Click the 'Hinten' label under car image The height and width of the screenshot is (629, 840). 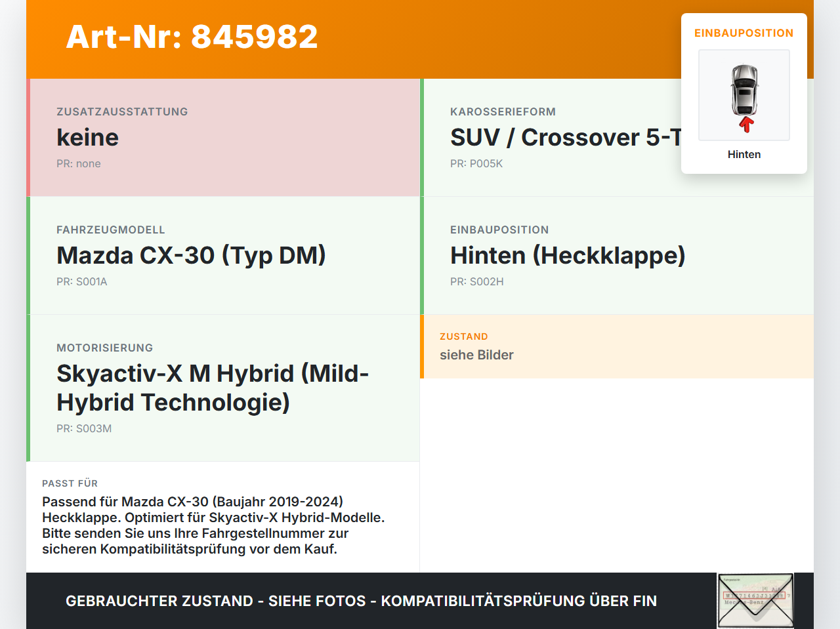pyautogui.click(x=744, y=155)
